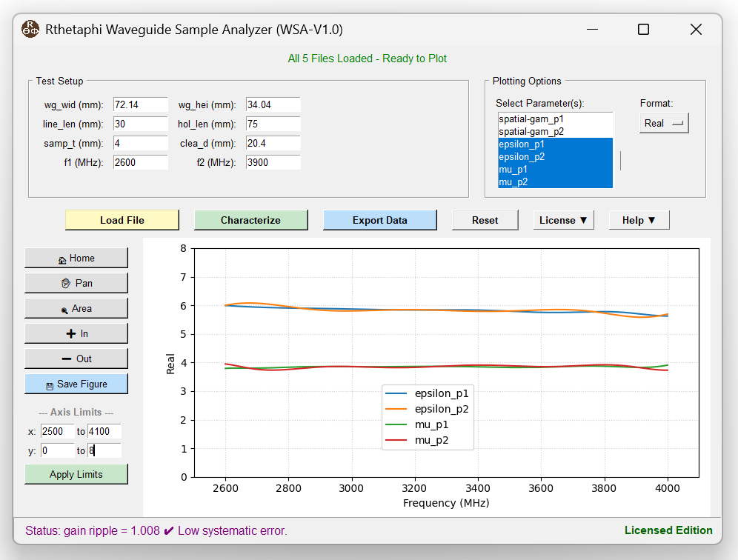Select mu_p1 in parameter list
The width and height of the screenshot is (738, 560).
(556, 170)
